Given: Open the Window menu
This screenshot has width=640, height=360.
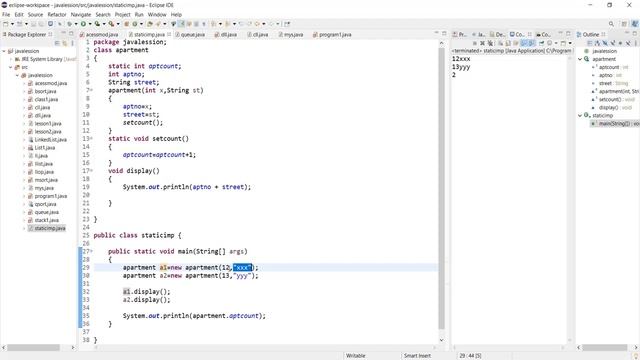Looking at the screenshot, I should pyautogui.click(x=157, y=14).
